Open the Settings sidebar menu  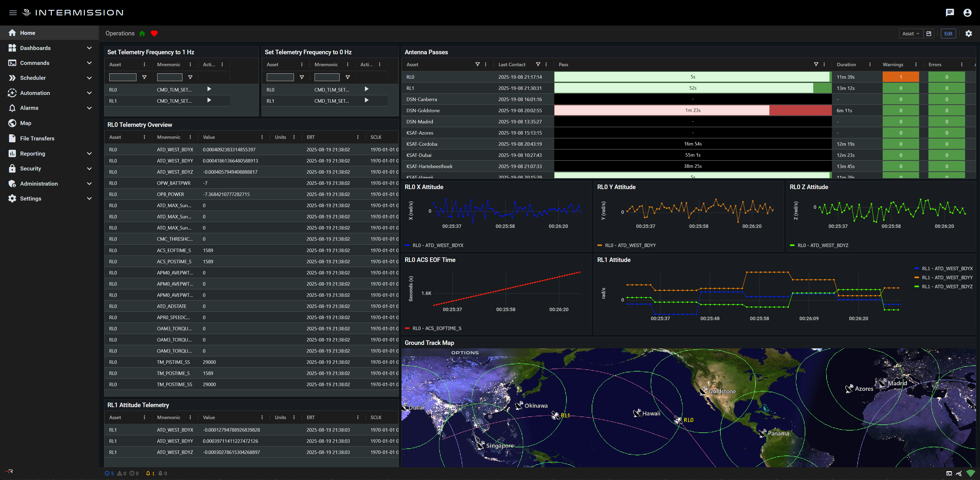coord(49,199)
